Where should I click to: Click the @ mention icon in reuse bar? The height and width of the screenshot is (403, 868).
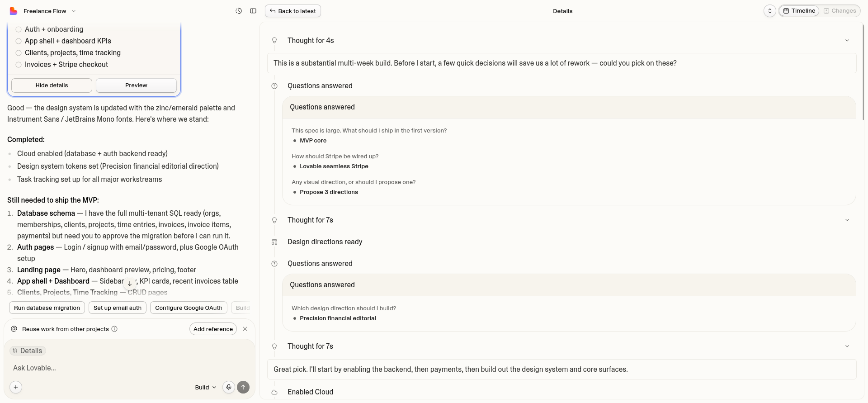click(14, 329)
